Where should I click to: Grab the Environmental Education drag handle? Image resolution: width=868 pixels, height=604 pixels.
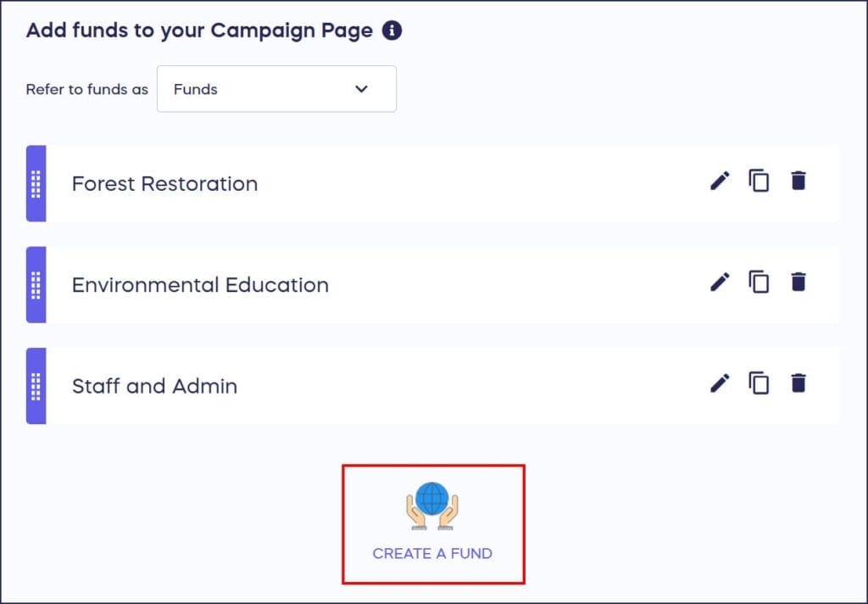(36, 285)
